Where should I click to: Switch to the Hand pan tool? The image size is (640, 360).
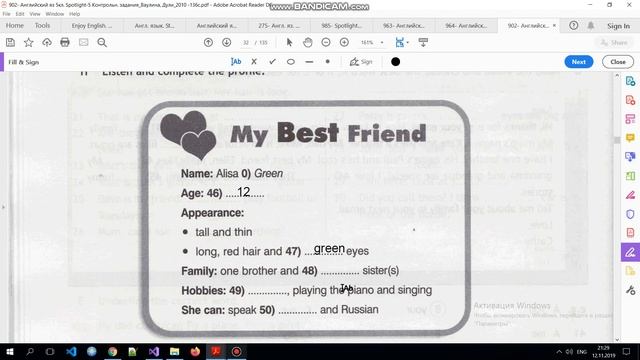pyautogui.click(x=308, y=42)
